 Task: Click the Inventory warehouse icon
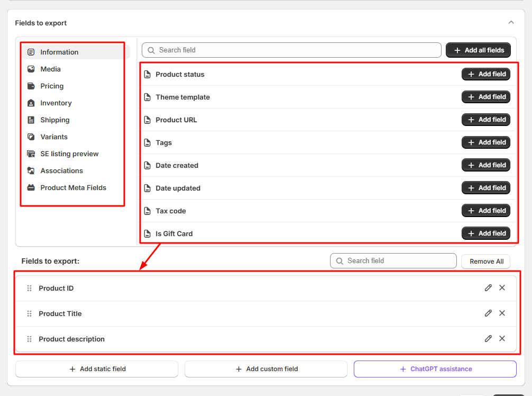tap(31, 103)
